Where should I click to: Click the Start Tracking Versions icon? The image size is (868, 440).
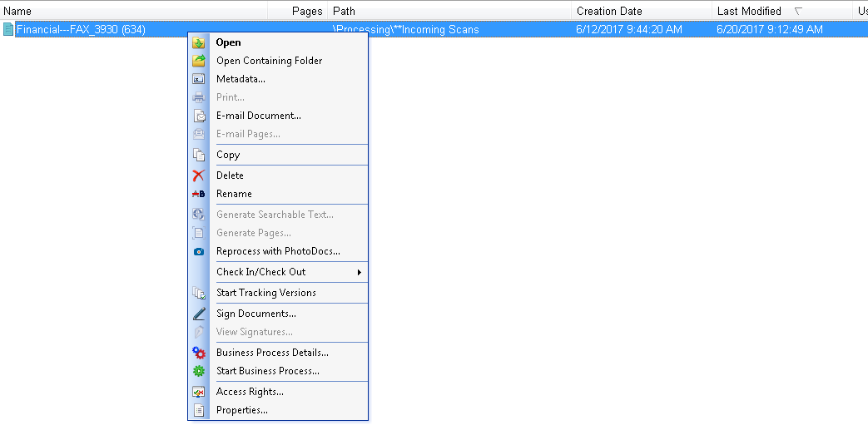coord(199,293)
